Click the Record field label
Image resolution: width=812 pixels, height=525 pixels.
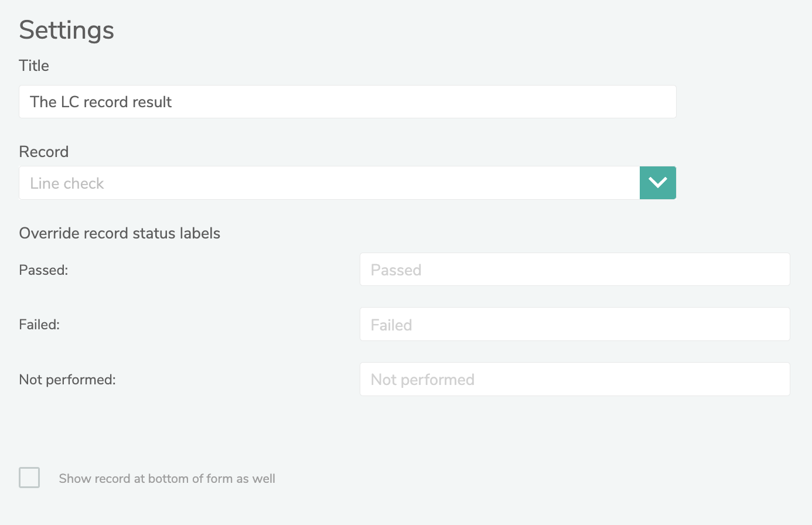(44, 152)
